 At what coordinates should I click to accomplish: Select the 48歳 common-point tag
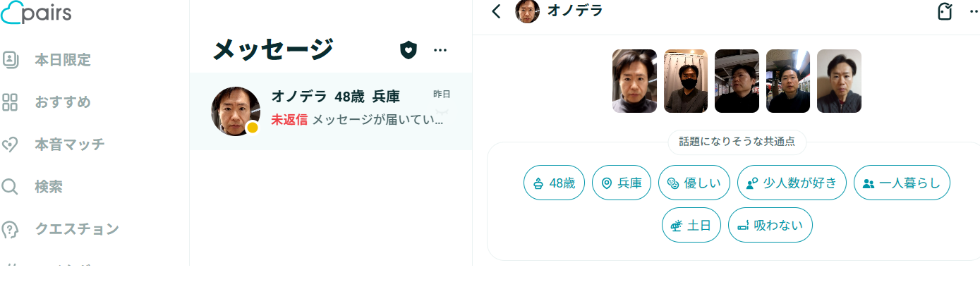click(554, 183)
